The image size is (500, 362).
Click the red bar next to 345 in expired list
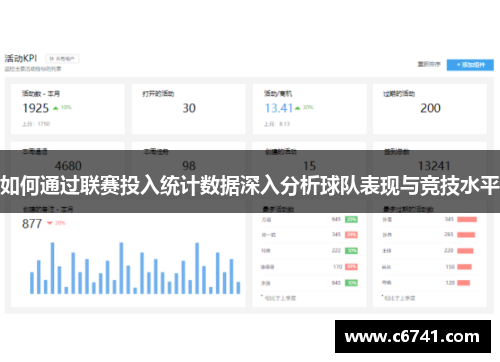point(467,219)
